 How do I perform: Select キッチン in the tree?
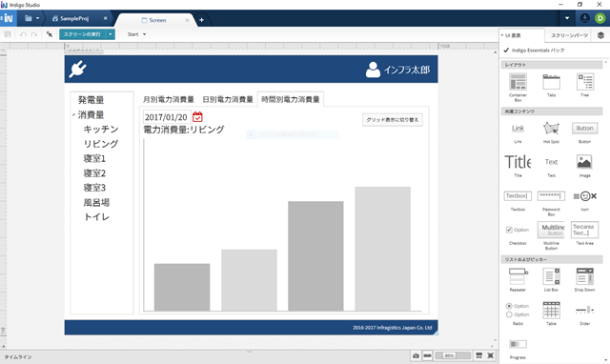point(101,129)
